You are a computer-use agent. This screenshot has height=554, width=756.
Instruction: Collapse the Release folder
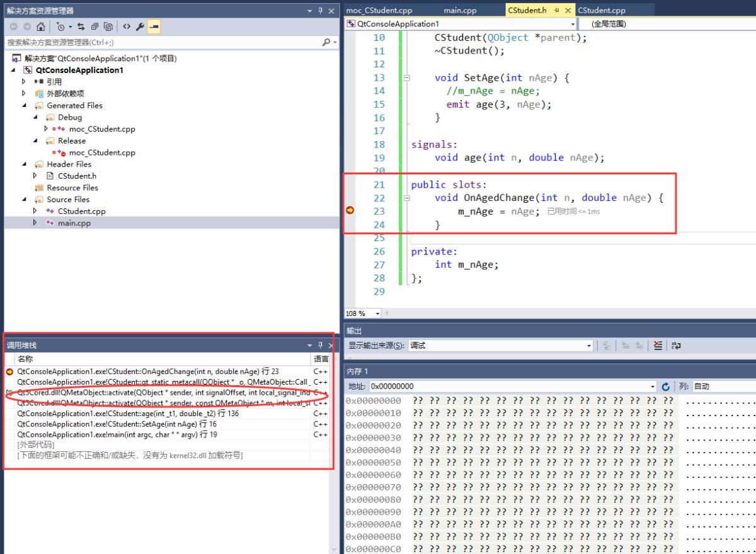[36, 141]
